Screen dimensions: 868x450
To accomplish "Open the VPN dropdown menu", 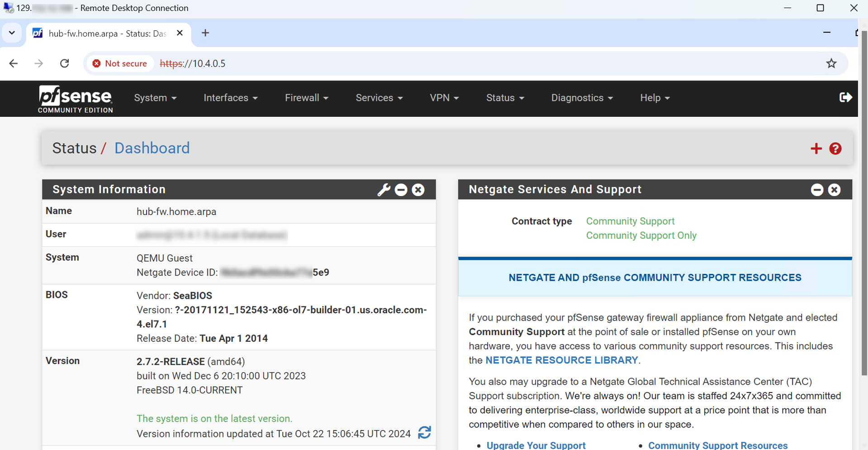I will 444,98.
